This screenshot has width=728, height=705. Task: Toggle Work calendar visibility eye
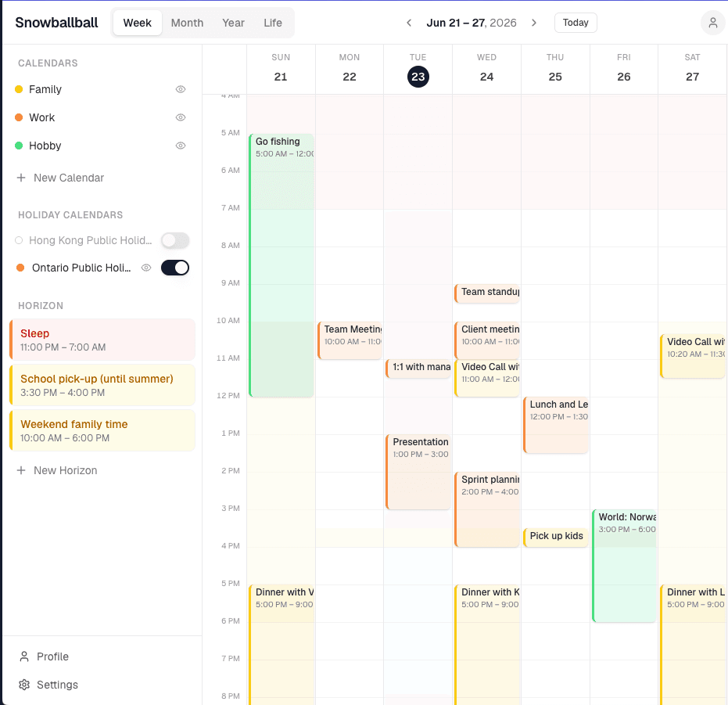pyautogui.click(x=181, y=117)
